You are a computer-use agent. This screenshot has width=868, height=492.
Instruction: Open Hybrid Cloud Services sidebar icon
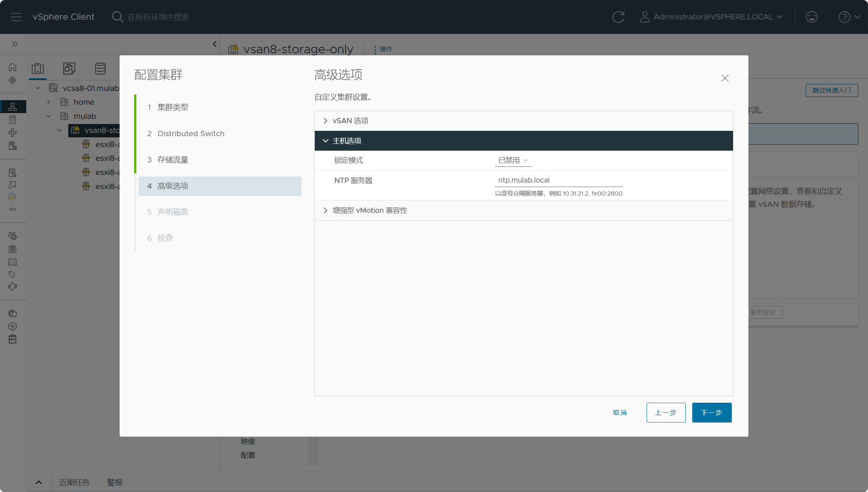pos(13,197)
